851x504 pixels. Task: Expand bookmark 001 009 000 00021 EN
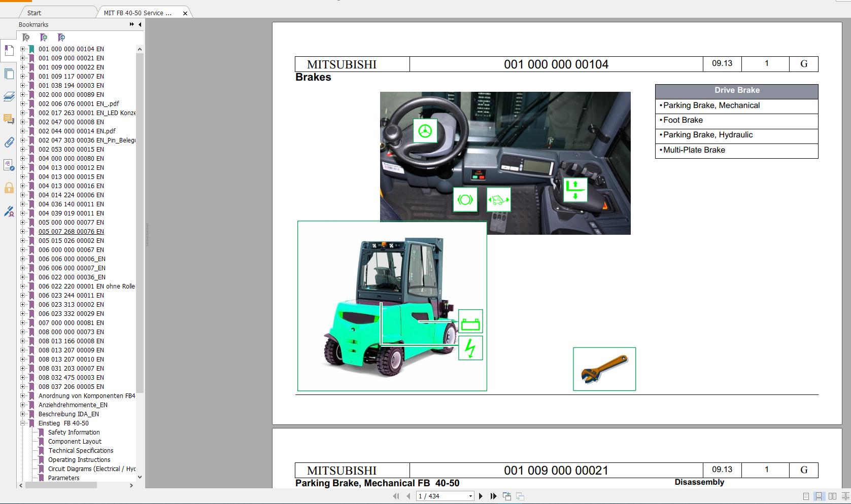22,58
